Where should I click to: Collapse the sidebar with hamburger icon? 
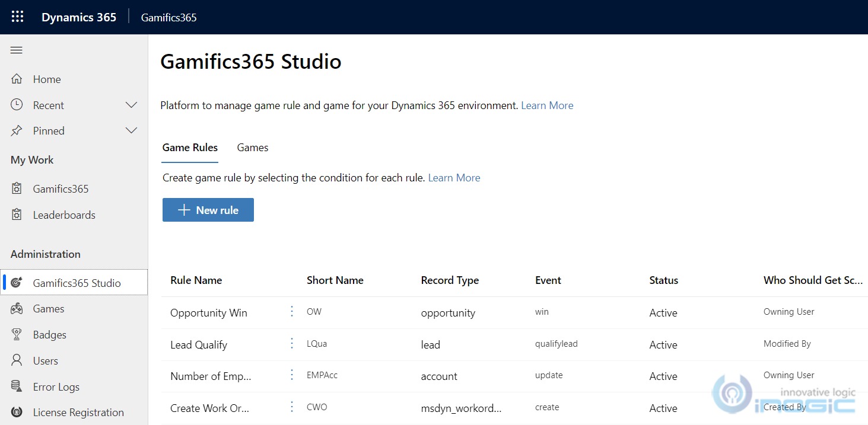coord(17,50)
